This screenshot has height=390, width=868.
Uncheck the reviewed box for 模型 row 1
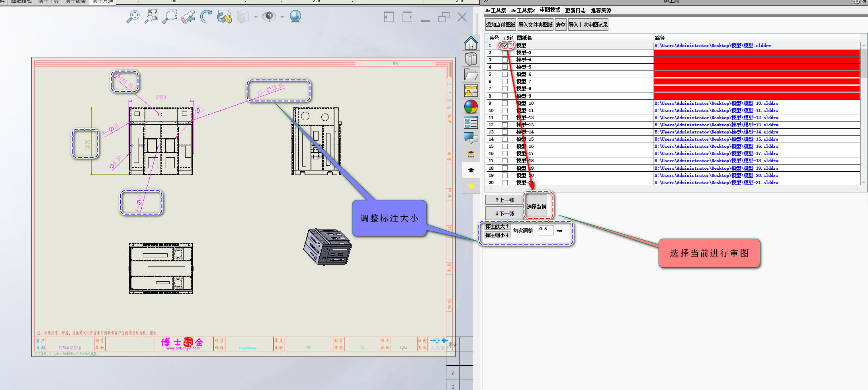click(x=505, y=45)
